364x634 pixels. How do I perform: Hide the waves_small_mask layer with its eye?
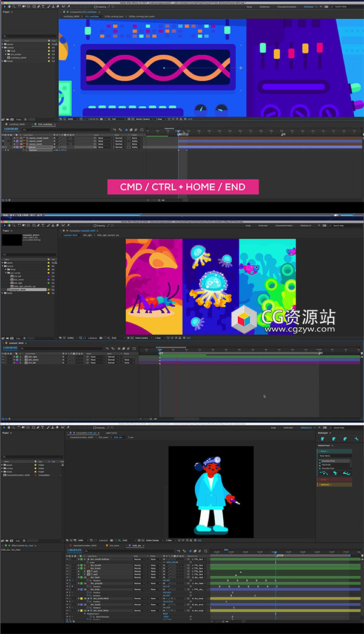pos(3,138)
